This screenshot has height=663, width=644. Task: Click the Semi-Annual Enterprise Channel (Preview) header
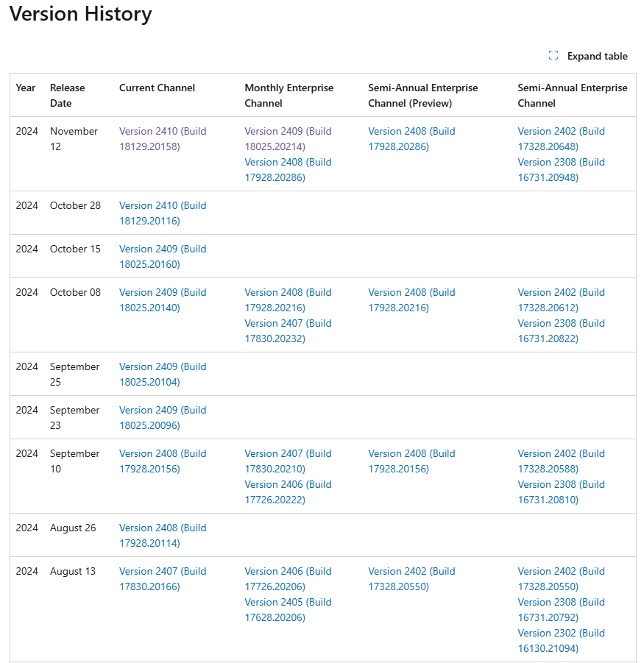[x=423, y=95]
